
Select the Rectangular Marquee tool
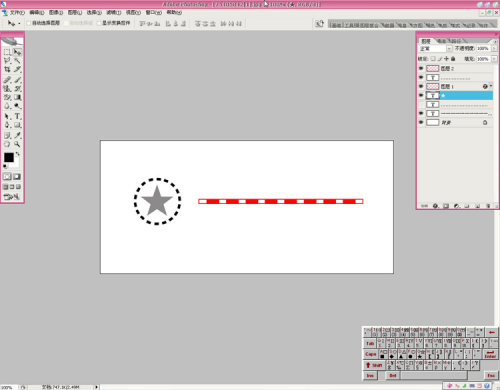click(x=7, y=52)
